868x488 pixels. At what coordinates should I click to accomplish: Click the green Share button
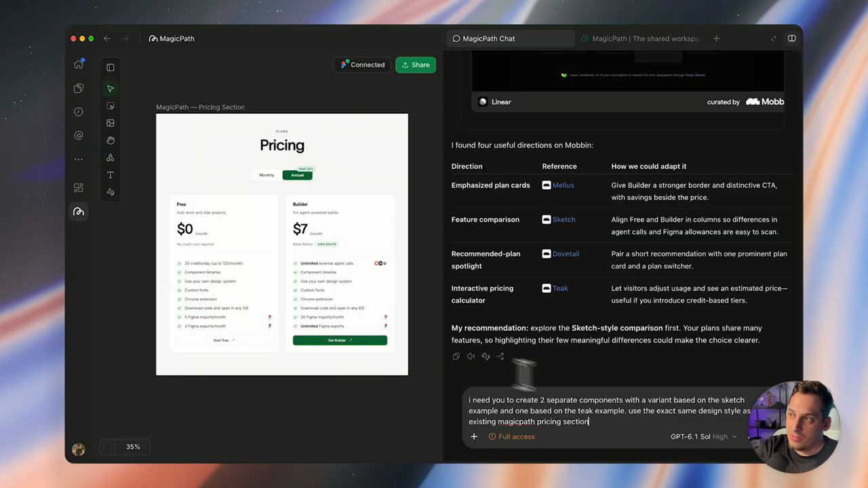click(416, 65)
